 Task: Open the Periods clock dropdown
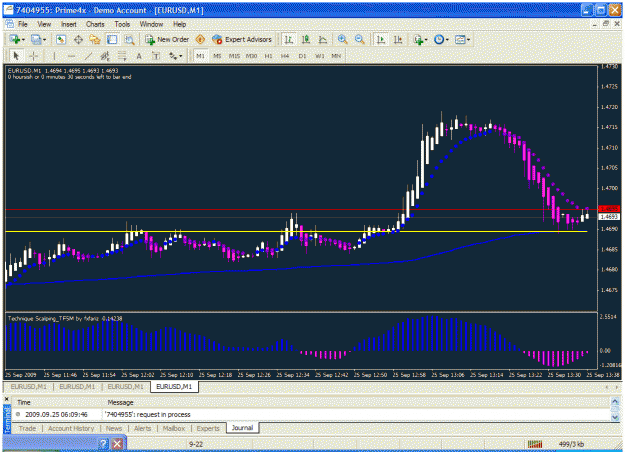pyautogui.click(x=441, y=39)
